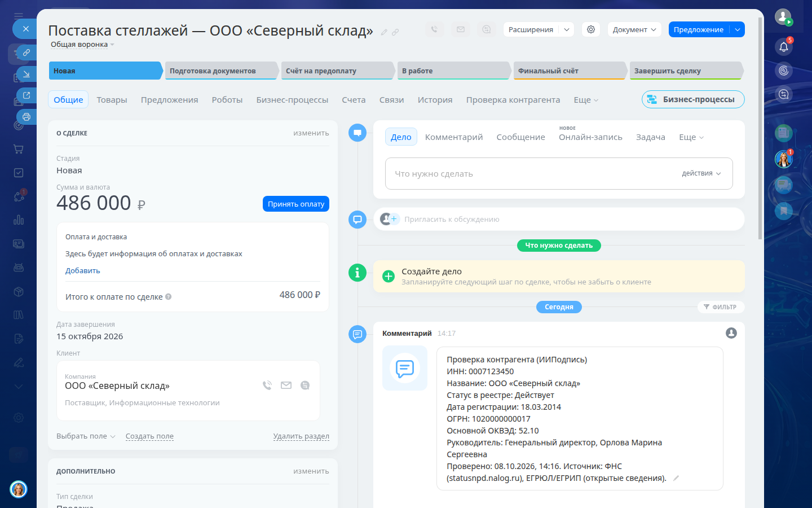The height and width of the screenshot is (508, 812).
Task: Copy deal link using the side chain icon
Action: click(26, 52)
